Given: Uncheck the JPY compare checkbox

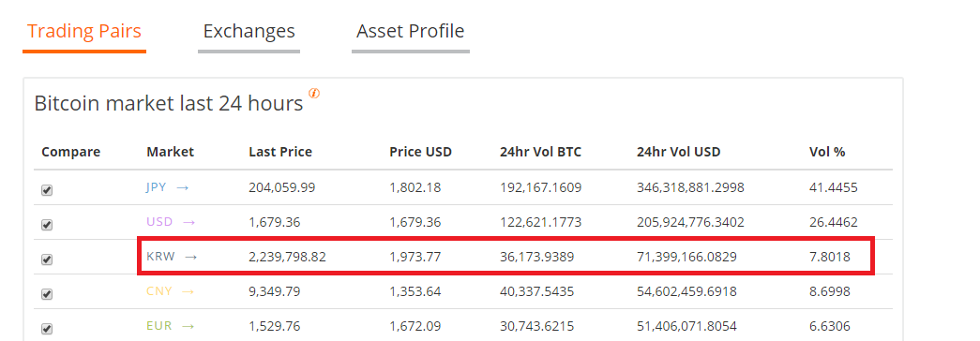Looking at the screenshot, I should [x=47, y=190].
